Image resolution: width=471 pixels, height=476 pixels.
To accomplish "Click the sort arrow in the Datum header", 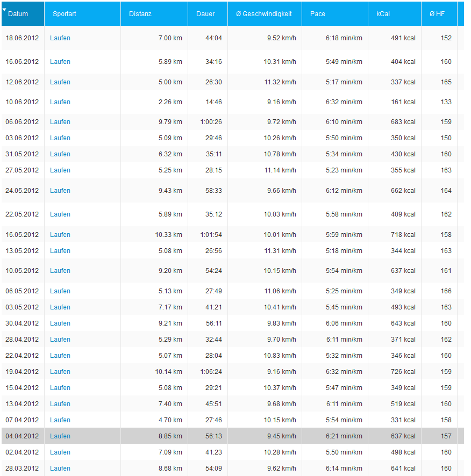I will click(4, 9).
